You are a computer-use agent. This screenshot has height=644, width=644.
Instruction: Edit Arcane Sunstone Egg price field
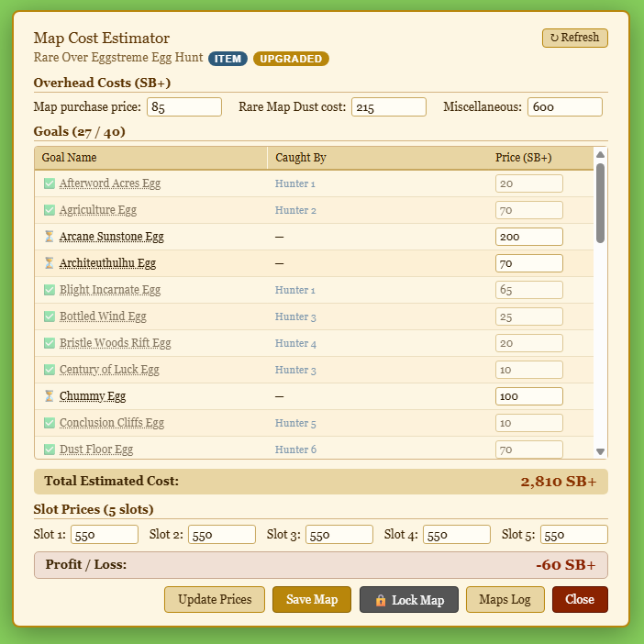click(x=529, y=237)
